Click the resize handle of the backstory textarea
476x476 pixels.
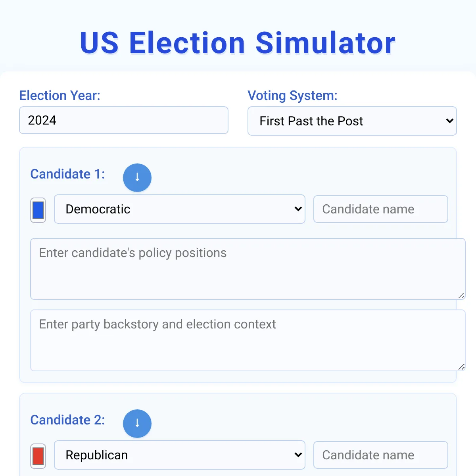tap(461, 367)
